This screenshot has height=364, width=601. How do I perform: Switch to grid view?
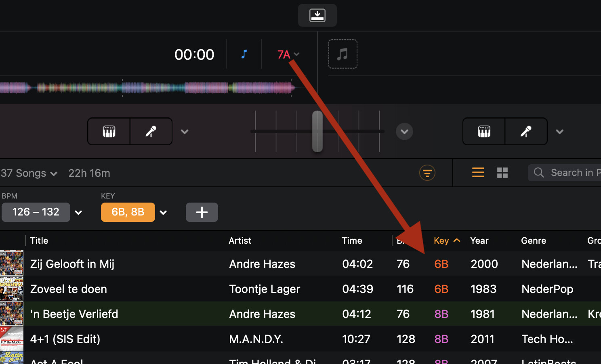pyautogui.click(x=502, y=173)
